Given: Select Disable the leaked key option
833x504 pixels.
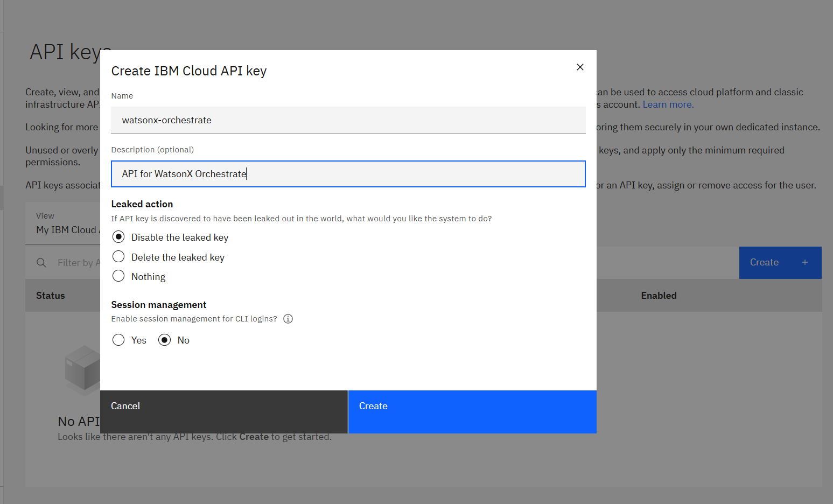Looking at the screenshot, I should coord(118,237).
